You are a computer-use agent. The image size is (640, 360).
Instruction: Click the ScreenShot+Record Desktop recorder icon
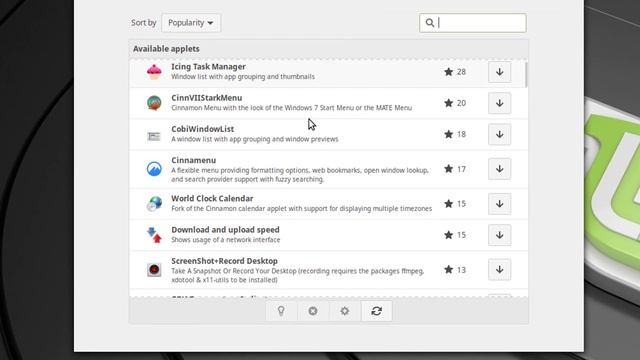point(154,270)
